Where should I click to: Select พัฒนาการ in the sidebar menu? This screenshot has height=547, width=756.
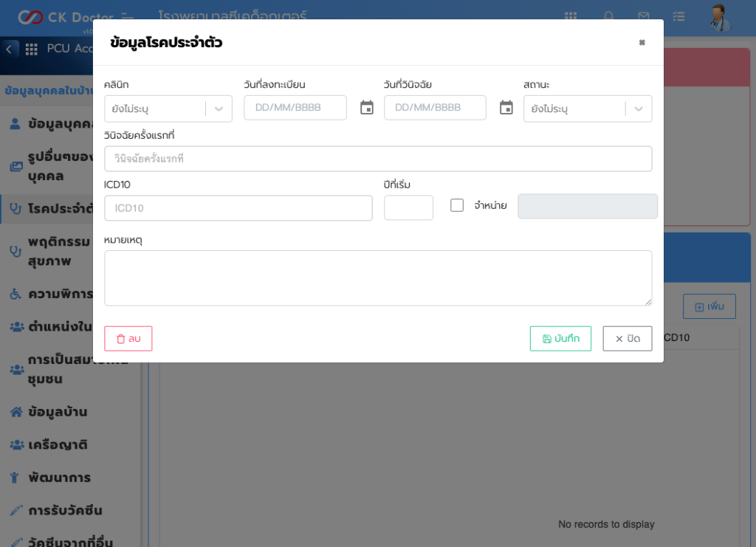pyautogui.click(x=59, y=478)
